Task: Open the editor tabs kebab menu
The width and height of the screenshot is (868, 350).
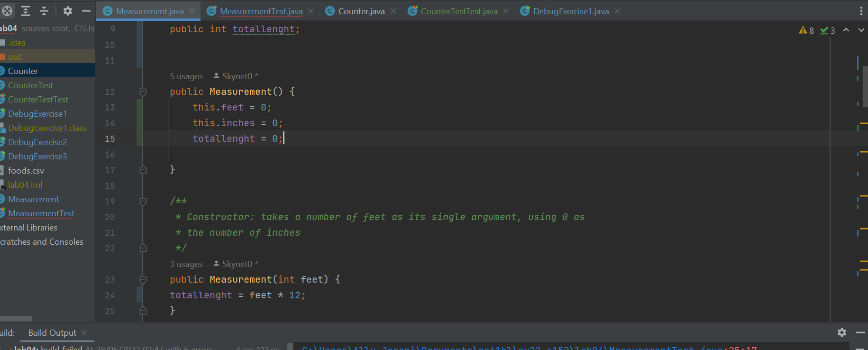Action: 861,11
